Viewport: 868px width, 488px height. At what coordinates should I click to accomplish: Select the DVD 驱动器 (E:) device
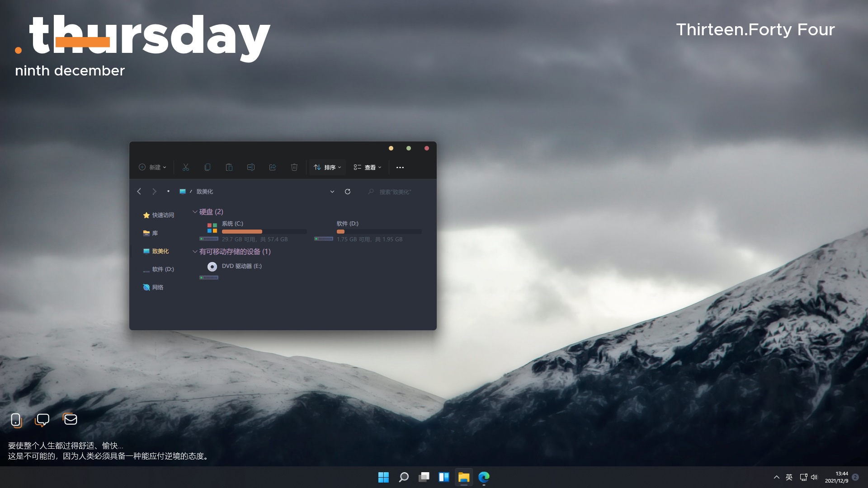242,266
